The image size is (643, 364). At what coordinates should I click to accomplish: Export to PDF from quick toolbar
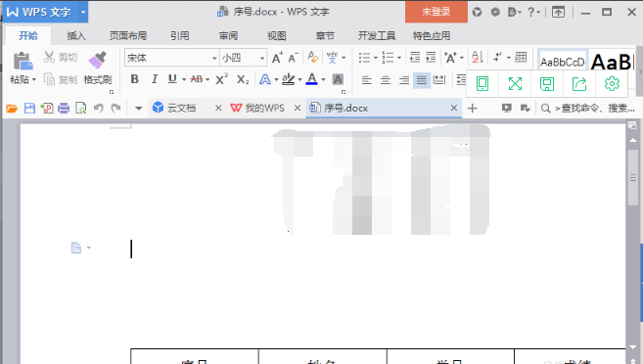coord(47,109)
